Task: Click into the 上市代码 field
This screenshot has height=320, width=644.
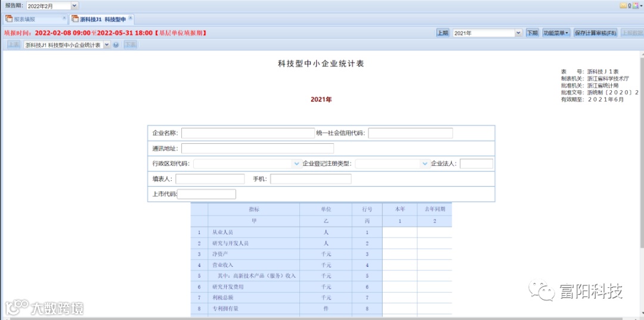Action: pos(206,194)
